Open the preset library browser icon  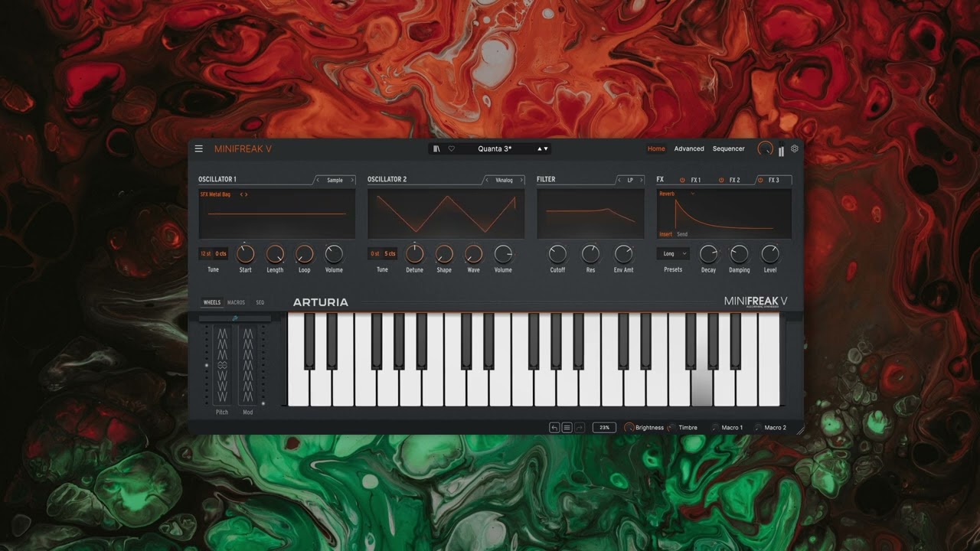436,149
